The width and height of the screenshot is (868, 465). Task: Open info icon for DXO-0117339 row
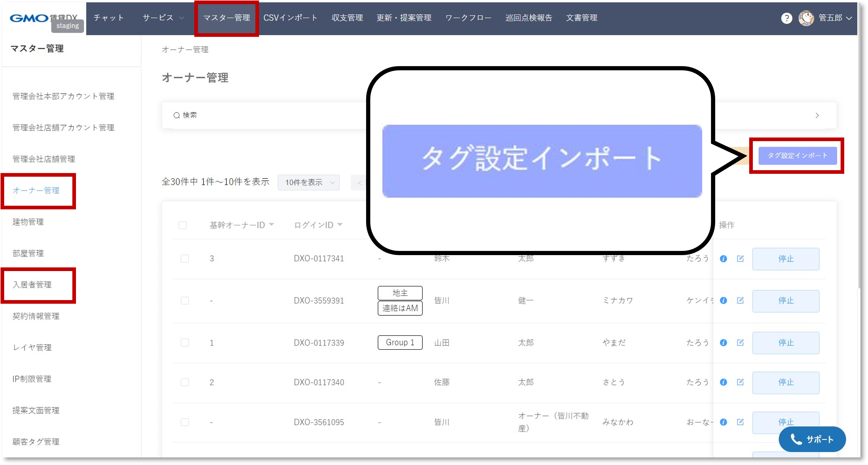[x=723, y=343]
